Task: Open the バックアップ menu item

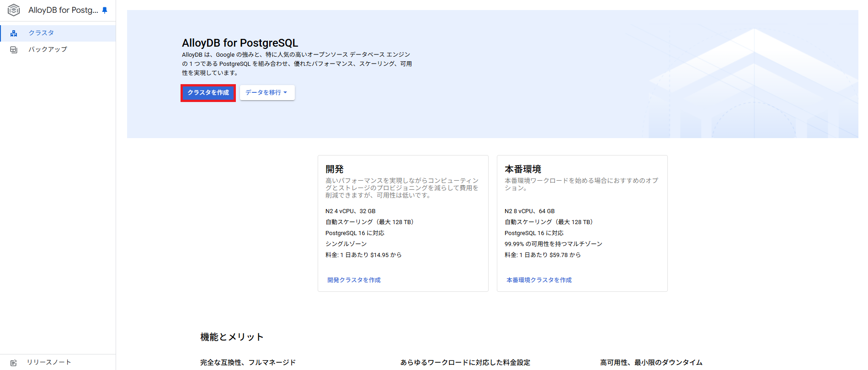Action: [x=58, y=49]
